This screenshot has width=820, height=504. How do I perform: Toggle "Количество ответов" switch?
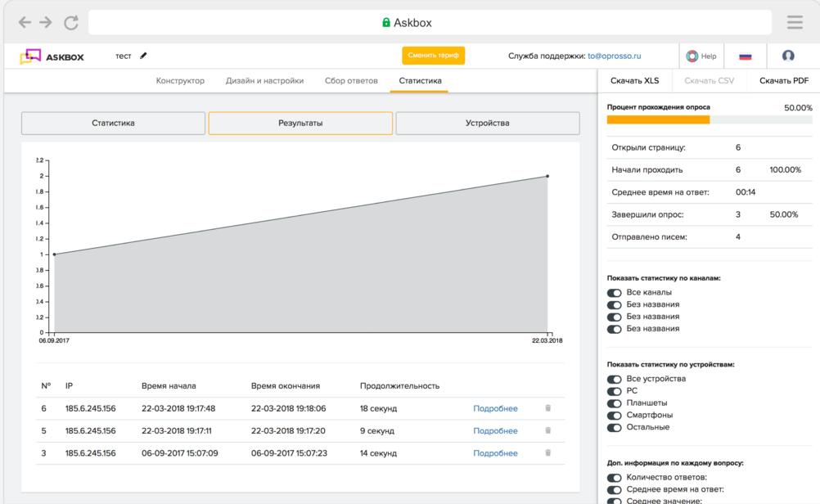(x=614, y=477)
